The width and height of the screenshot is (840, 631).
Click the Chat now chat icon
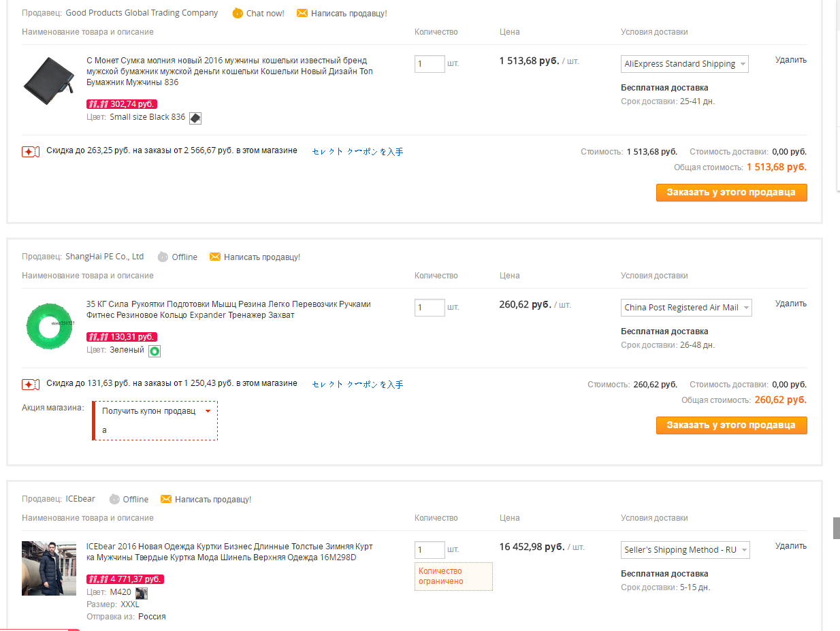(x=238, y=13)
